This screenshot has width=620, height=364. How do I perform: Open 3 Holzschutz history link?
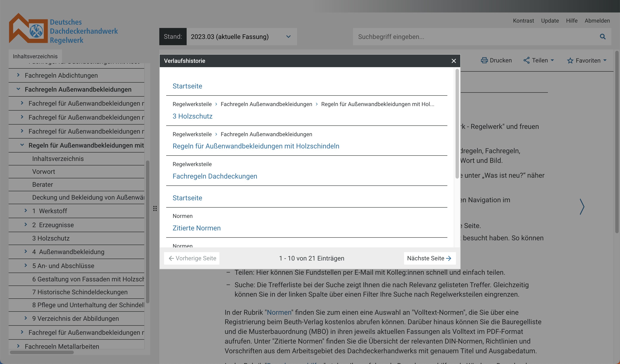[192, 116]
